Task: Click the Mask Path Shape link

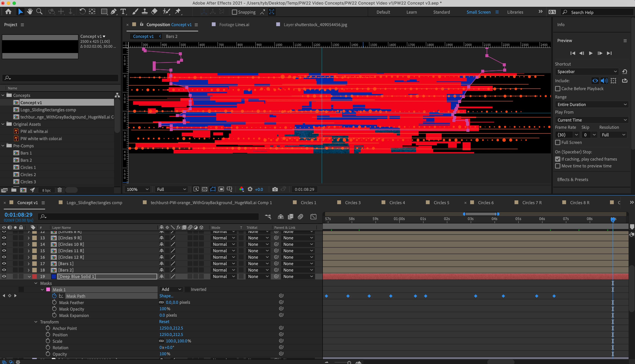Action: [x=166, y=296]
